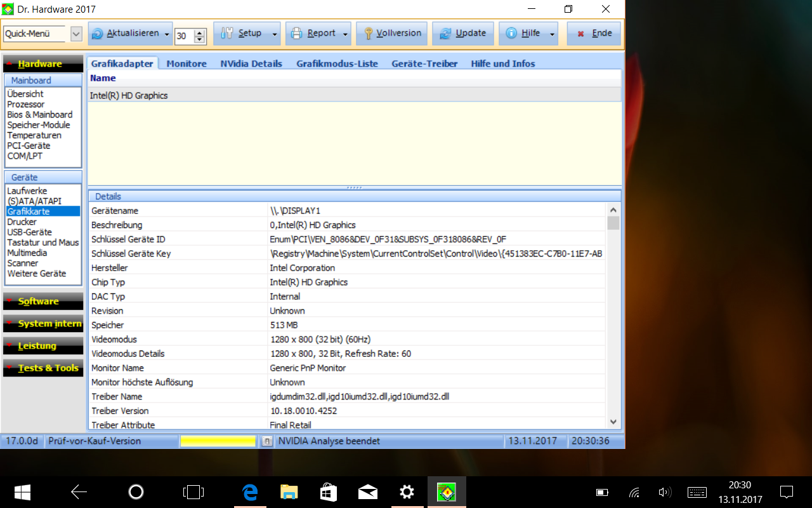This screenshot has height=508, width=812.
Task: Select Scanner in the sidebar
Action: pos(23,263)
